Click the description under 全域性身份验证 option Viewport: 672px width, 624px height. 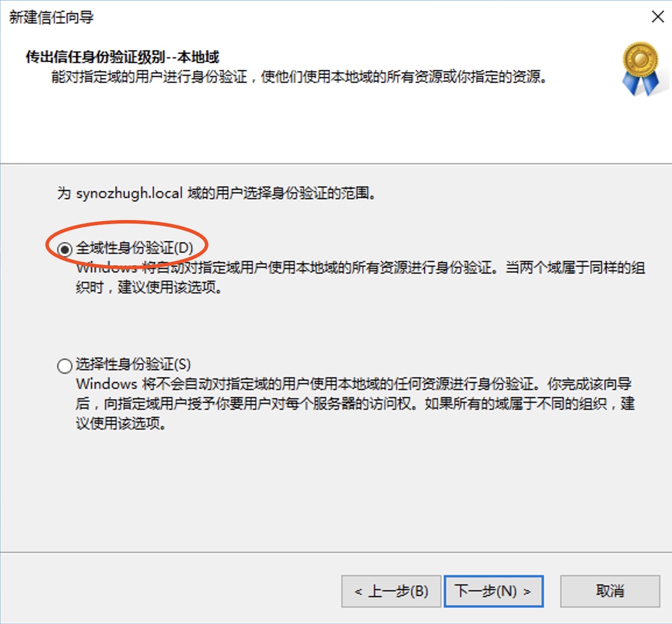[x=360, y=278]
